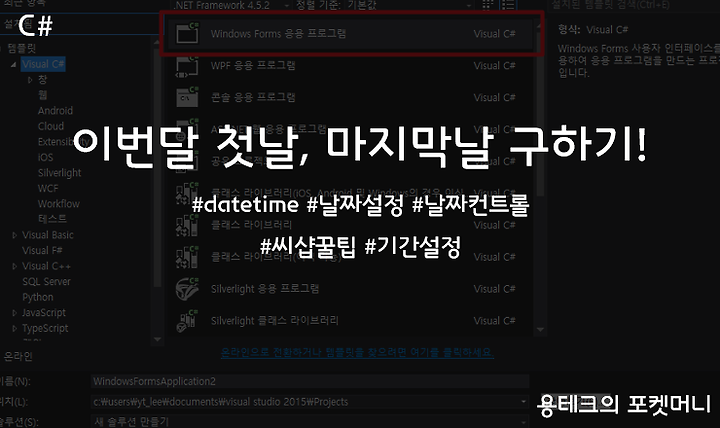The width and height of the screenshot is (720, 428).
Task: Select Visual Basic templates
Action: pos(48,235)
